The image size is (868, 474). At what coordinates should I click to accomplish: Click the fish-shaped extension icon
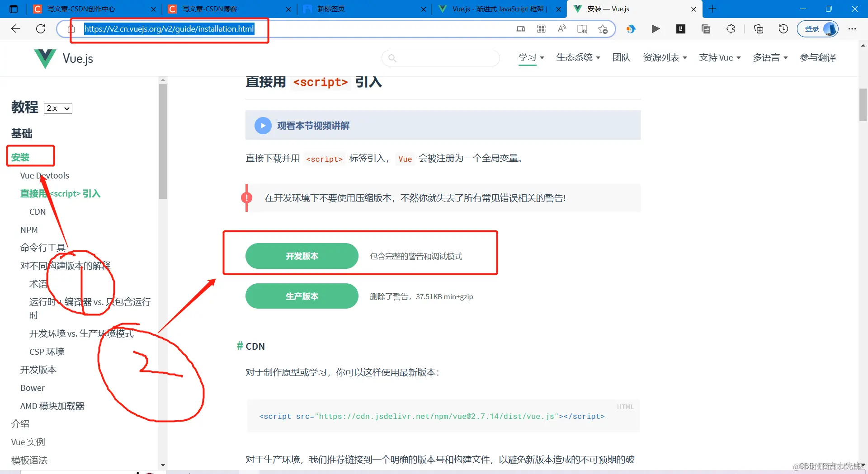(x=631, y=29)
